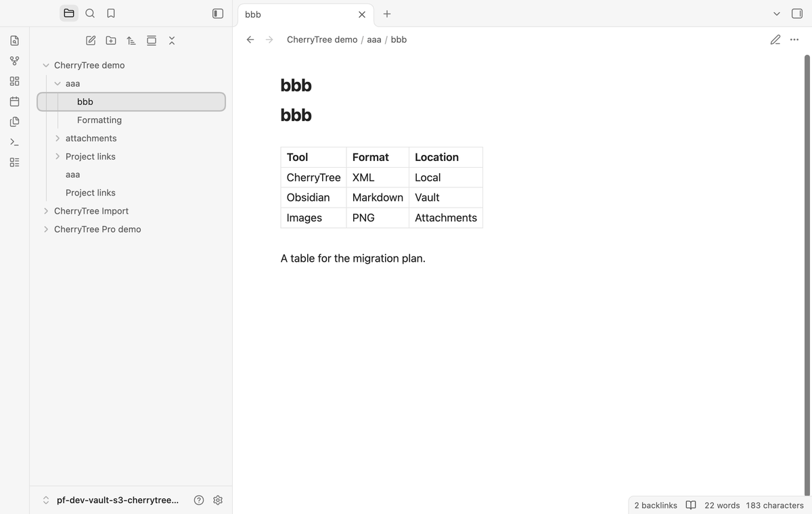Collapse all folders icon
The height and width of the screenshot is (514, 812).
pos(172,41)
